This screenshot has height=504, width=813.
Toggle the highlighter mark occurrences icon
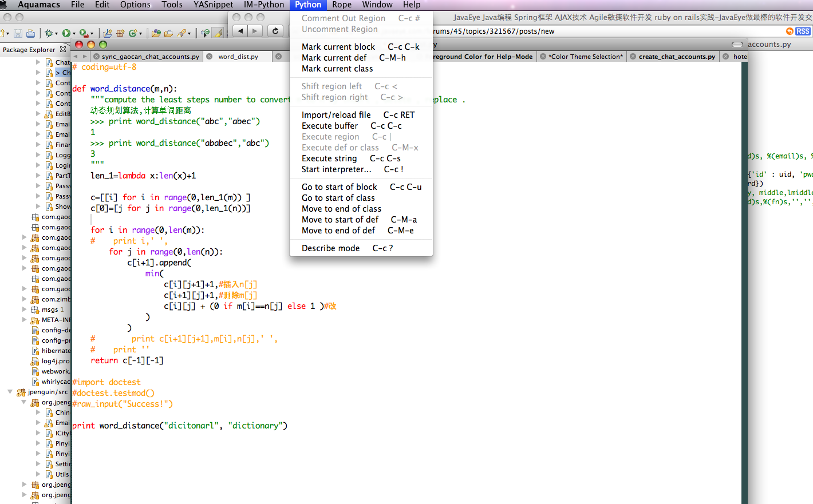218,34
